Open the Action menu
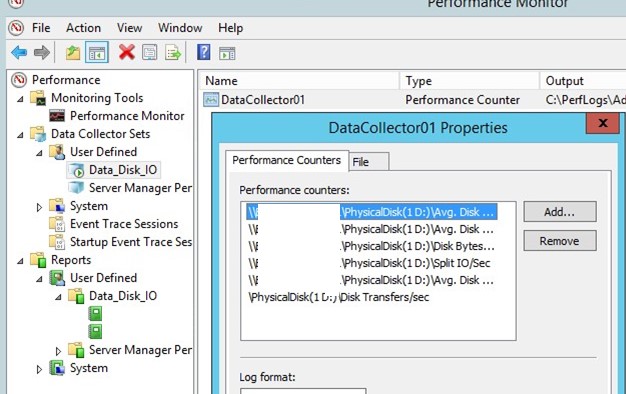The image size is (626, 394). tap(83, 28)
